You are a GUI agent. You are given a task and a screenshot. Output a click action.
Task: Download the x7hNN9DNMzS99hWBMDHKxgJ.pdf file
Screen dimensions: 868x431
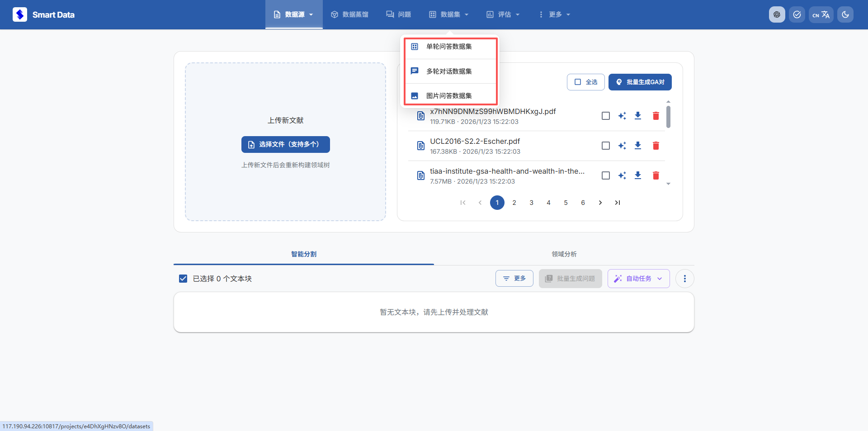pos(637,116)
